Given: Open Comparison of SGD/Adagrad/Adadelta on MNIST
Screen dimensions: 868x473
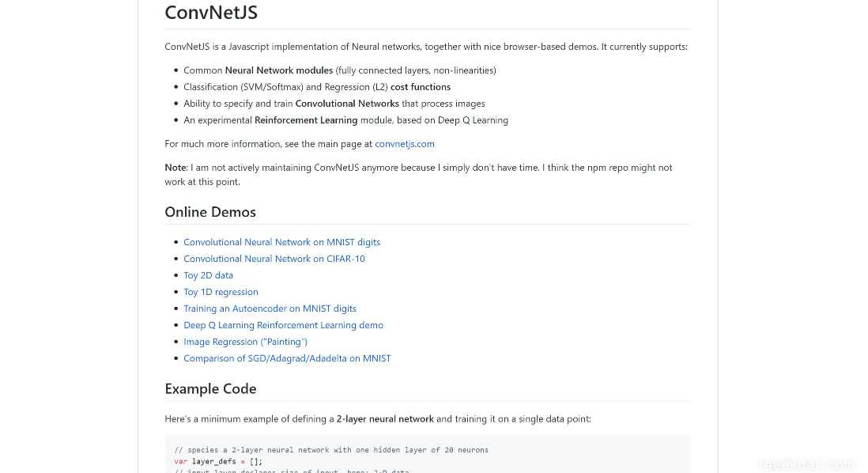Looking at the screenshot, I should pyautogui.click(x=287, y=358).
